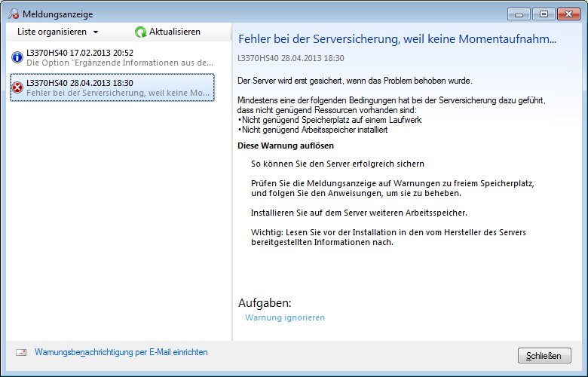This screenshot has height=377, width=588.
Task: Click the Aktualisieren text label
Action: pyautogui.click(x=175, y=32)
